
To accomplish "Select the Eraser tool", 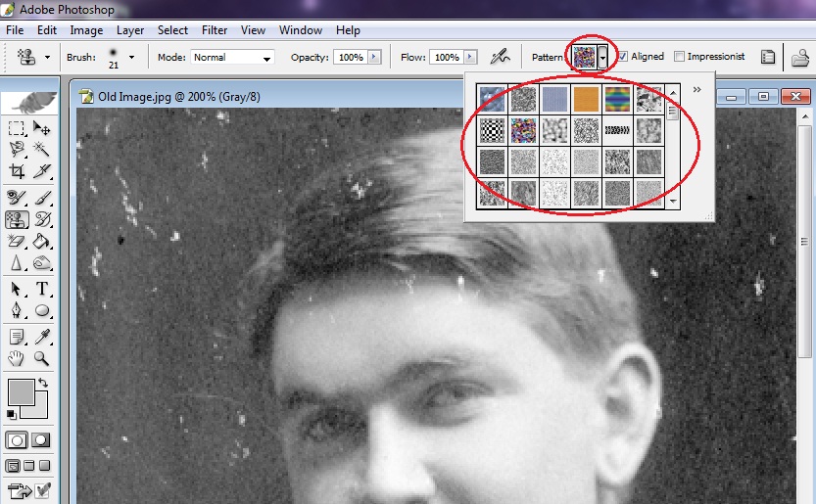I will pos(16,242).
